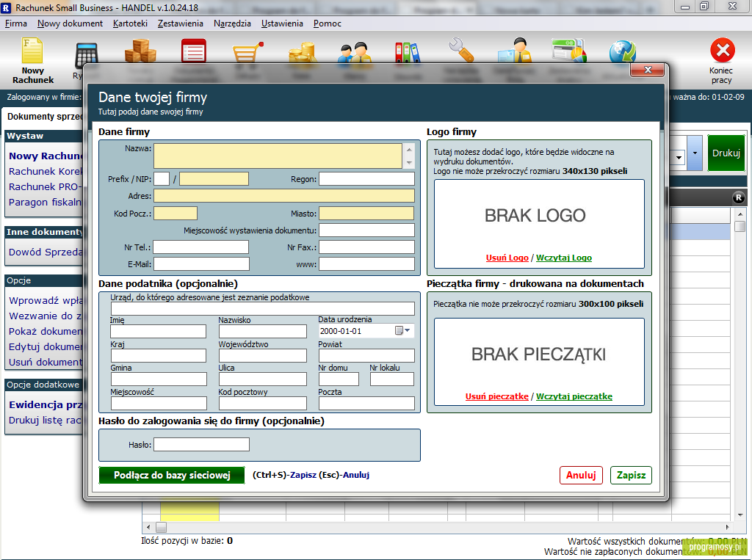This screenshot has width=752, height=560.
Task: Close the Dane twojej firmy dialog
Action: 648,70
